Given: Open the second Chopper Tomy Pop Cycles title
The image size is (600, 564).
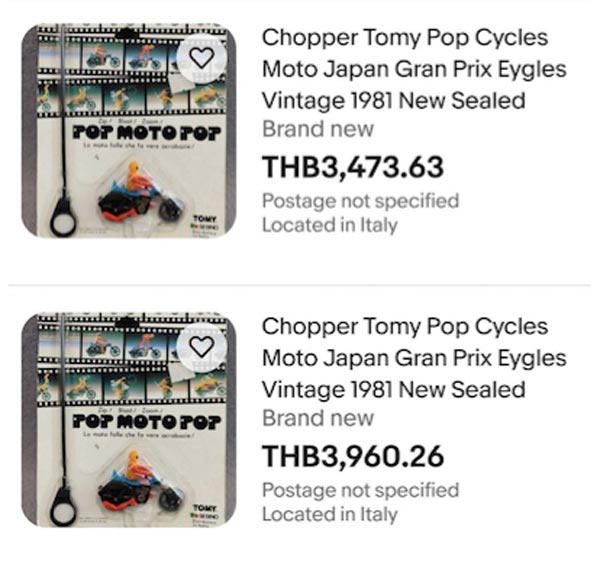Looking at the screenshot, I should click(x=405, y=358).
